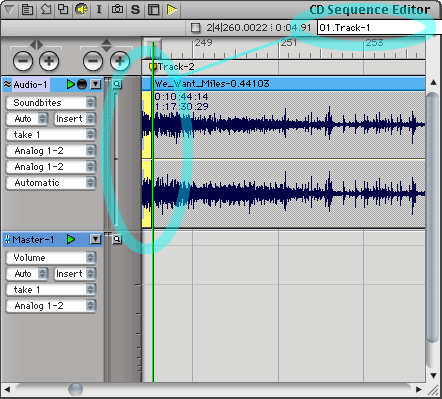Click the Audio-1 magnifier zoom icon
The height and width of the screenshot is (399, 442).
click(x=117, y=85)
